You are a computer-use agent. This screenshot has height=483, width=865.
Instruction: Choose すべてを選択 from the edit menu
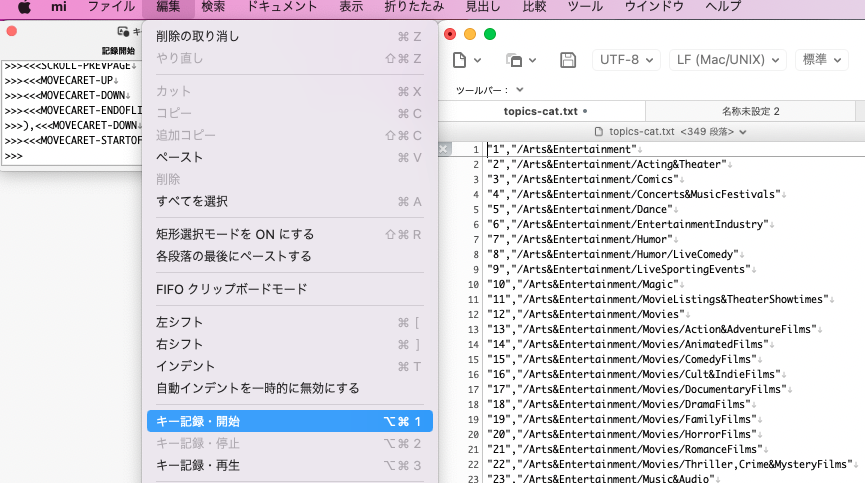[192, 201]
